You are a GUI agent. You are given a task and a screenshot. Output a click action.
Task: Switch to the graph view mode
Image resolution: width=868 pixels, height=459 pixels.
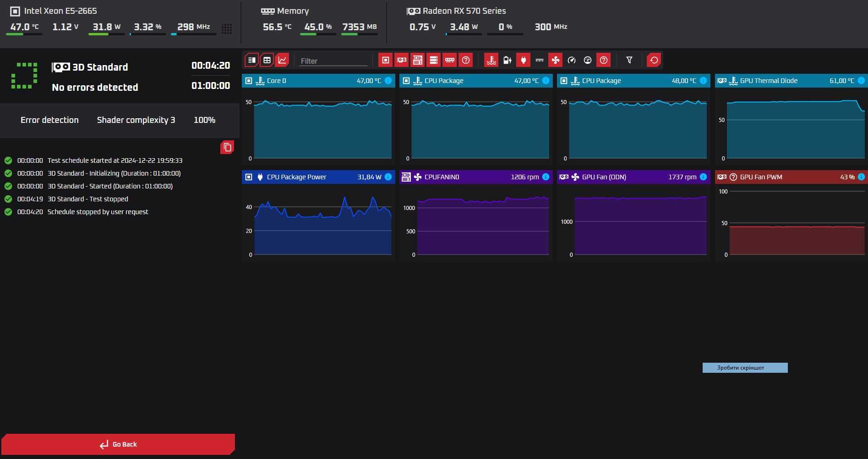(x=282, y=60)
